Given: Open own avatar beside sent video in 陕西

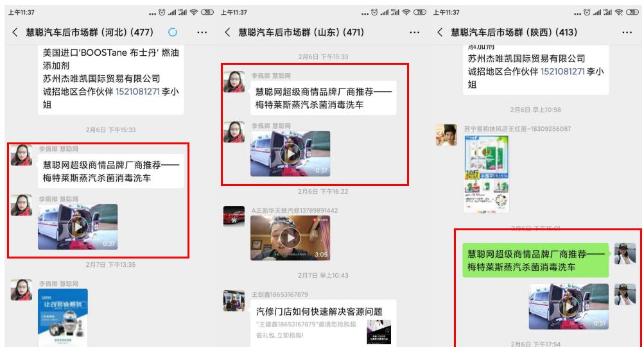Looking at the screenshot, I should [x=625, y=294].
